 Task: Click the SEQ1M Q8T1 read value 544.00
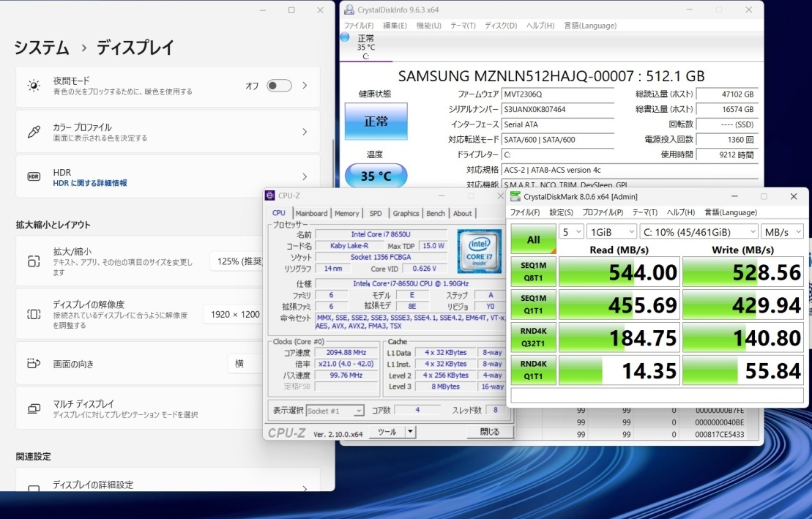(x=619, y=272)
